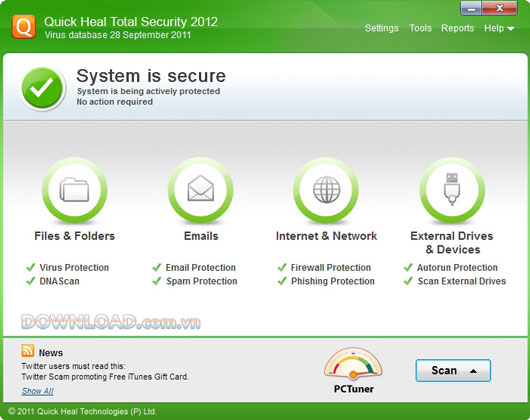Viewport: 530px width, 420px height.
Task: Click the Show All news link
Action: pos(38,391)
